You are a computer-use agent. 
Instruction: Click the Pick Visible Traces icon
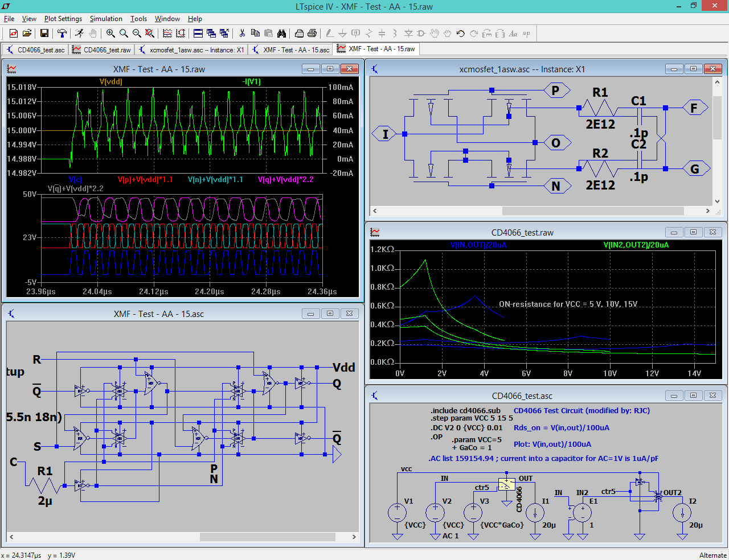[167, 34]
